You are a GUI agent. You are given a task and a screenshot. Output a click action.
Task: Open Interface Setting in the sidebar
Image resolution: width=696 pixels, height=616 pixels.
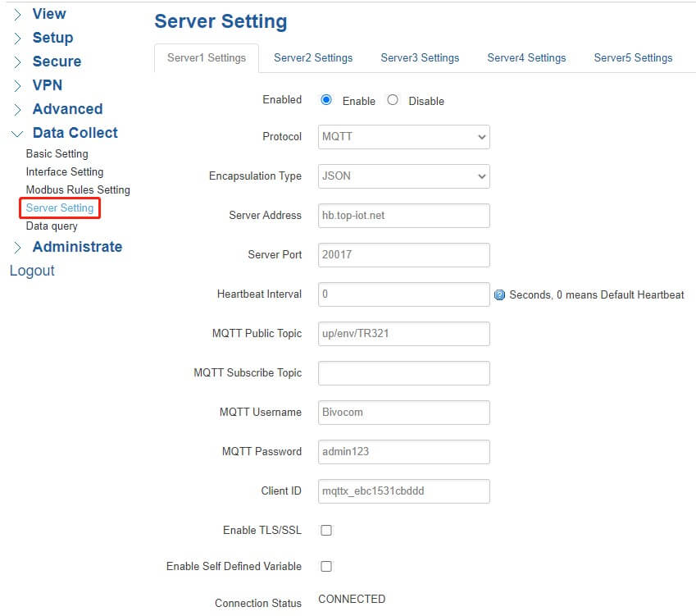(65, 172)
